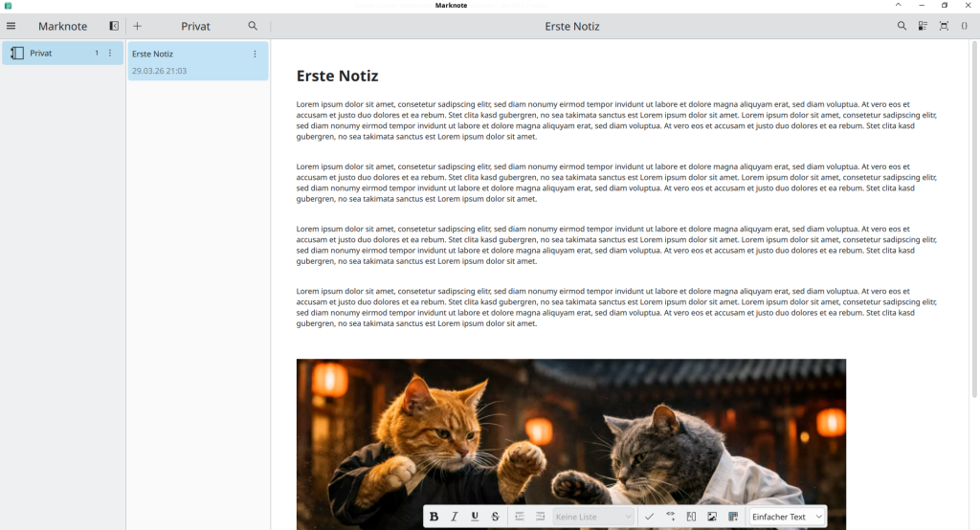Collapse the notebooks sidebar
This screenshot has height=530, width=980.
[114, 26]
